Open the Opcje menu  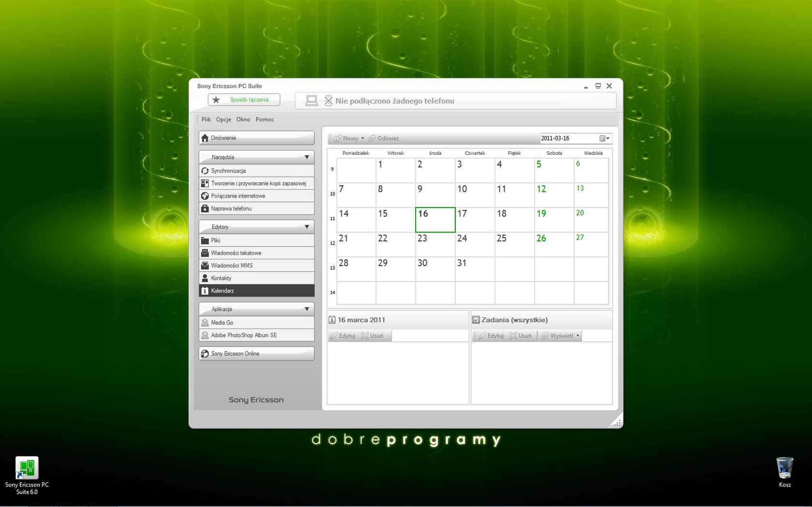tap(224, 119)
